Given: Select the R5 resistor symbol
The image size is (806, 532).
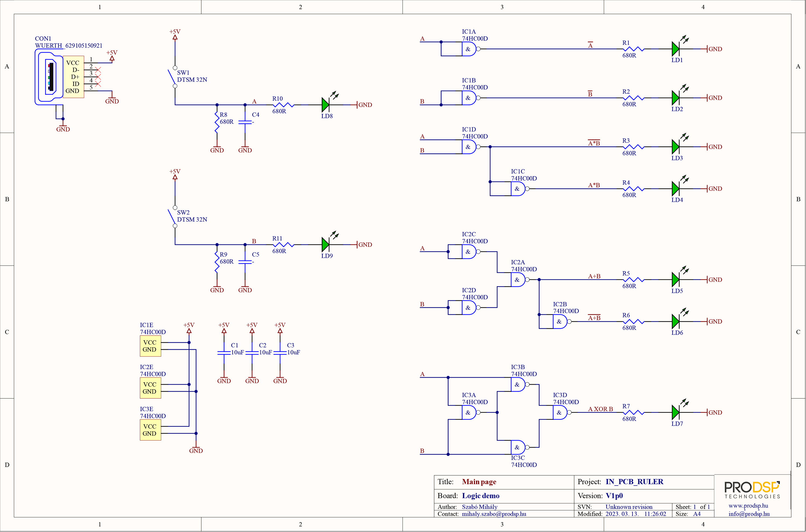Looking at the screenshot, I should click(x=634, y=280).
